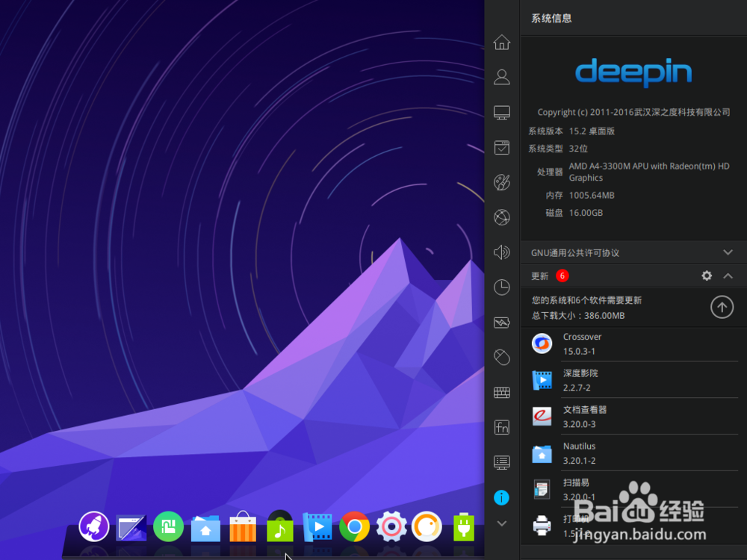
Task: Click the 系统类型 32位 row
Action: (558, 149)
